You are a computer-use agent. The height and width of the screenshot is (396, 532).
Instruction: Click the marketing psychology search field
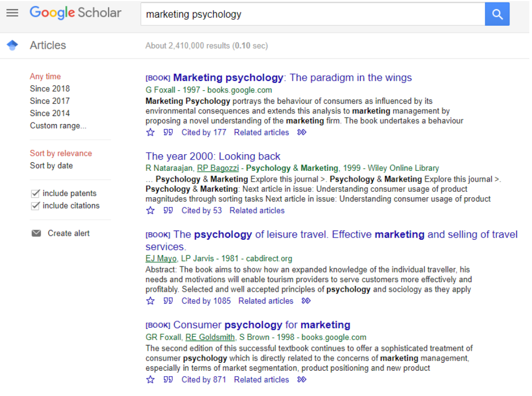pos(313,15)
